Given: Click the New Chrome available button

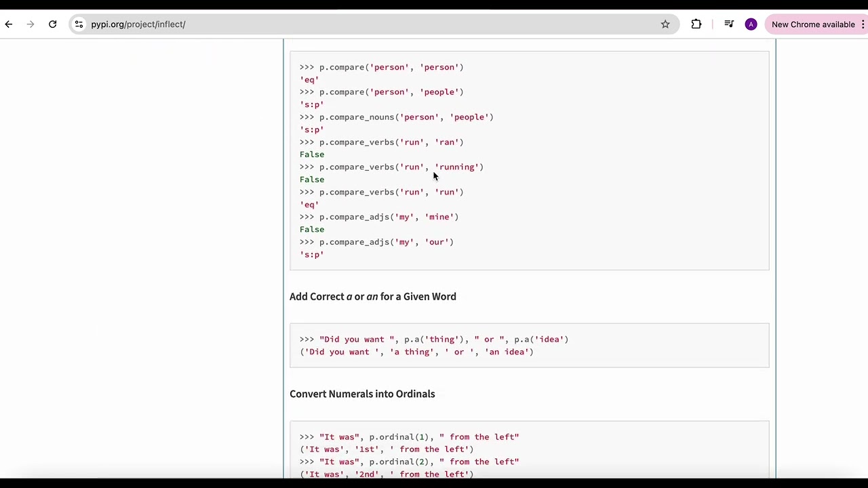Looking at the screenshot, I should tap(813, 24).
